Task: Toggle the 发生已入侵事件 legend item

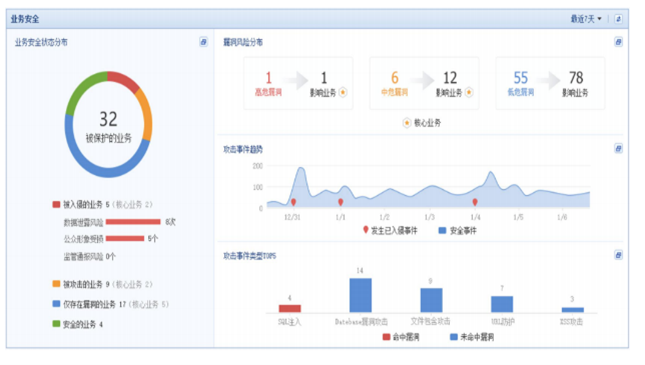Action: 390,230
